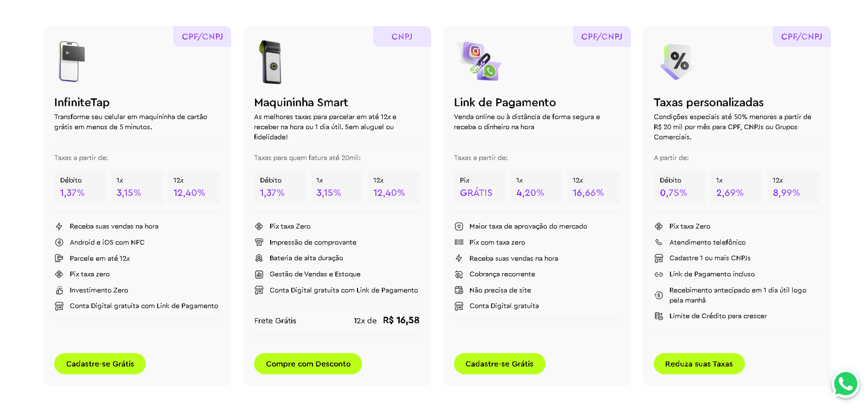This screenshot has height=411, width=868.
Task: Click the Pix GRÁTIS rate box
Action: coord(480,187)
